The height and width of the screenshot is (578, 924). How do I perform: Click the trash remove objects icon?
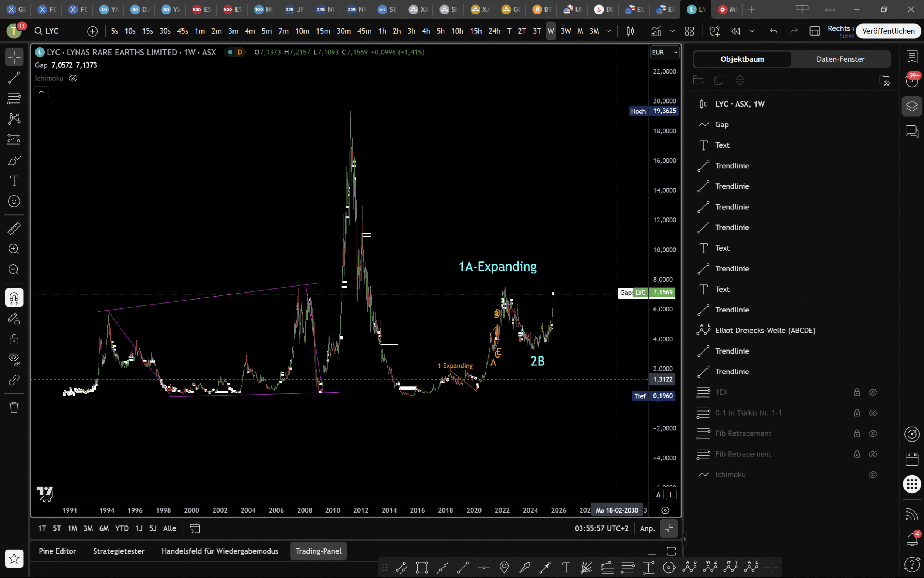tap(14, 407)
